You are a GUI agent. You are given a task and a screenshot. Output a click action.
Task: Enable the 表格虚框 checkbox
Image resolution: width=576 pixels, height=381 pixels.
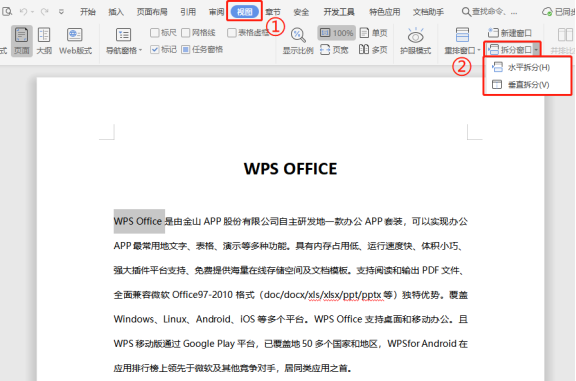231,33
